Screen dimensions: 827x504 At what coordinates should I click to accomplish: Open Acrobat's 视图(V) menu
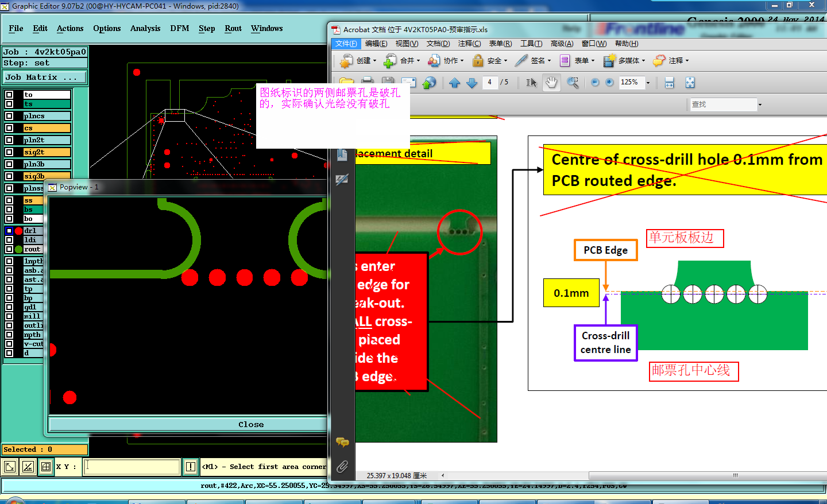click(x=407, y=44)
